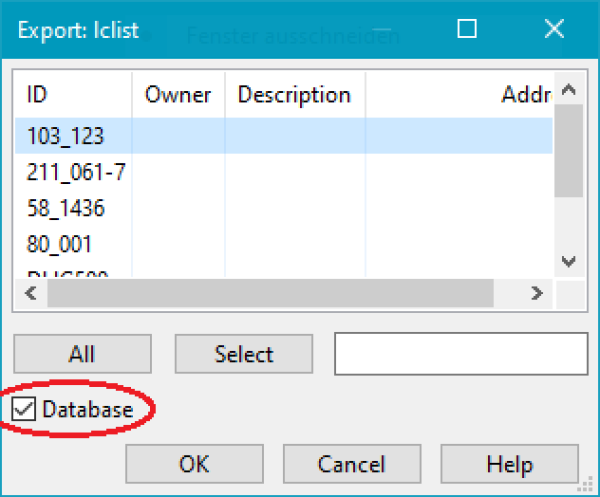
Task: Confirm export with the OK button
Action: pos(194,464)
